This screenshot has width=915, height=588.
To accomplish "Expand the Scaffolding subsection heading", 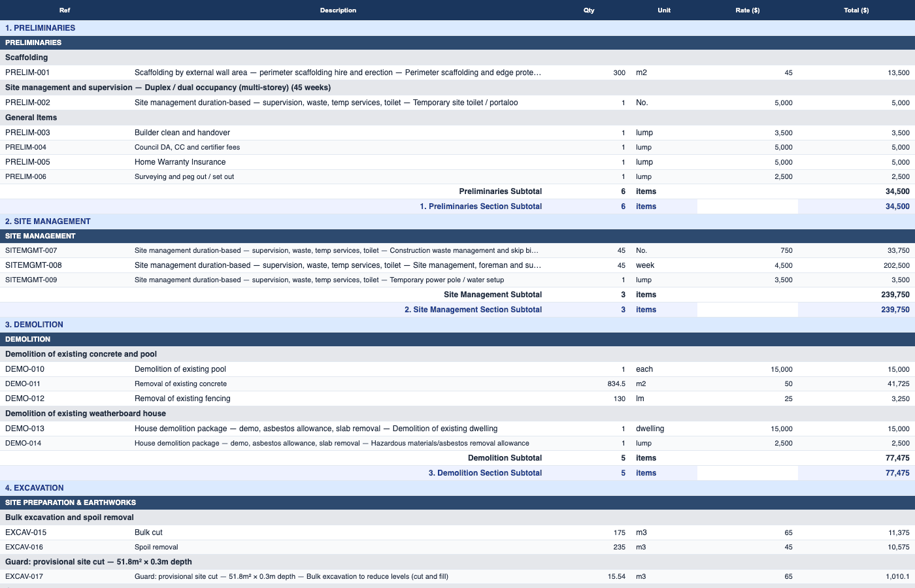I will point(26,57).
